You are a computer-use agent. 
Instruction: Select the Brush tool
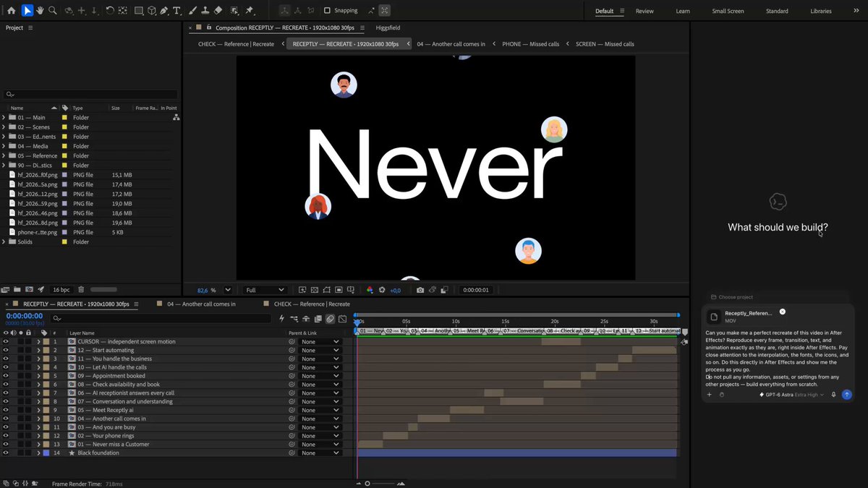tap(192, 11)
